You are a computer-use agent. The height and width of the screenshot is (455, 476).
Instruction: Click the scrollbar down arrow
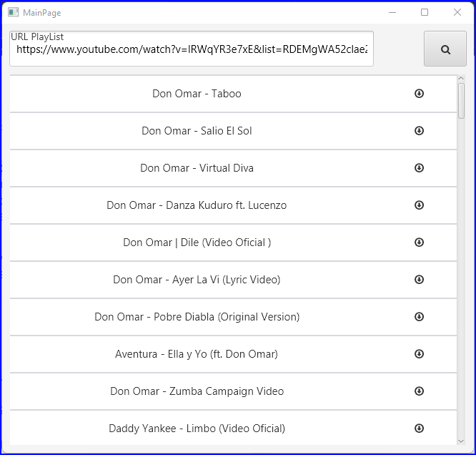coord(461,441)
